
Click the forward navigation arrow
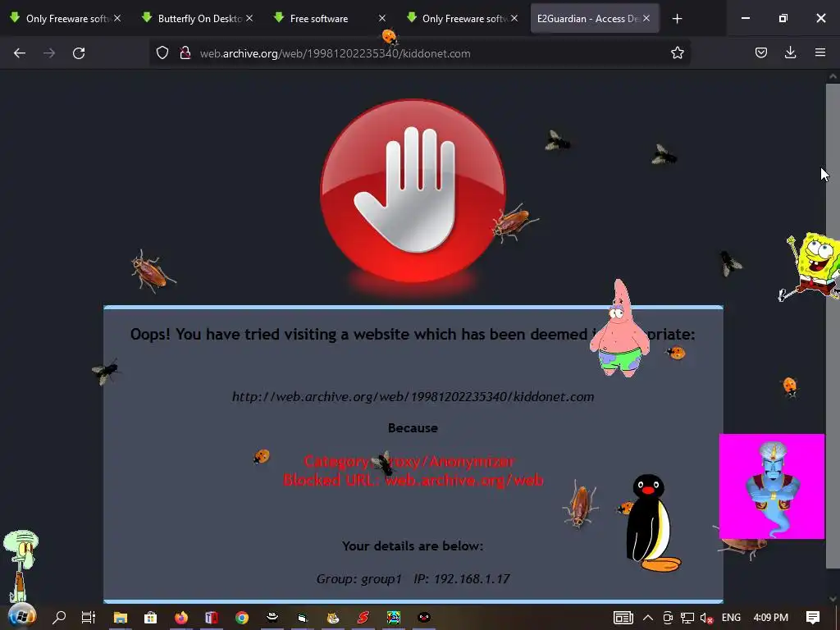49,53
